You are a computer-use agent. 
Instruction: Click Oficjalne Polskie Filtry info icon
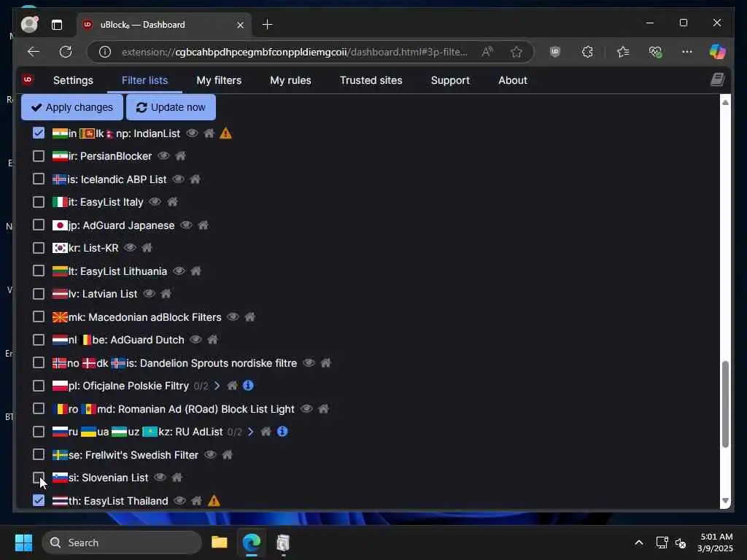[248, 385]
